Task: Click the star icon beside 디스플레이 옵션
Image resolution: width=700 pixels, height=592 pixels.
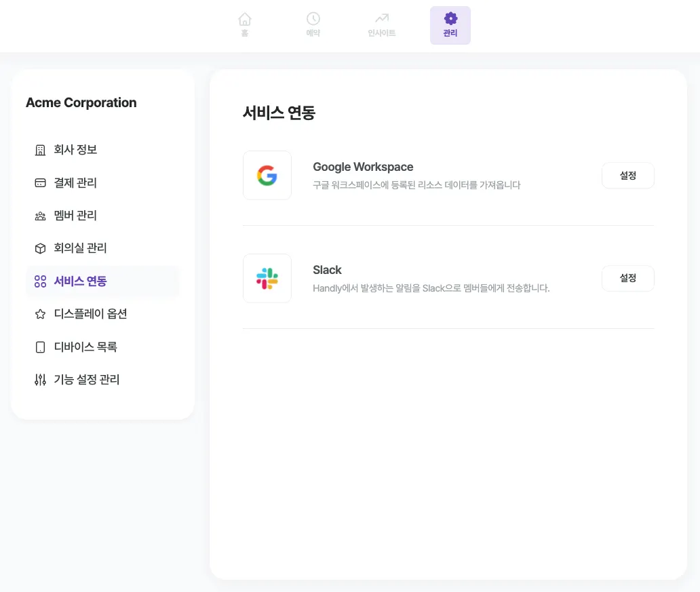Action: point(40,315)
